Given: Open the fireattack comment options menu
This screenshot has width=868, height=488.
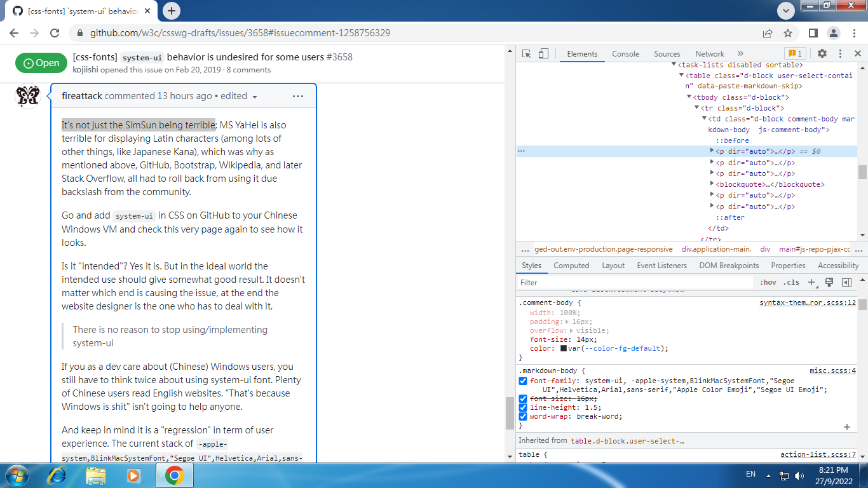Looking at the screenshot, I should click(298, 97).
